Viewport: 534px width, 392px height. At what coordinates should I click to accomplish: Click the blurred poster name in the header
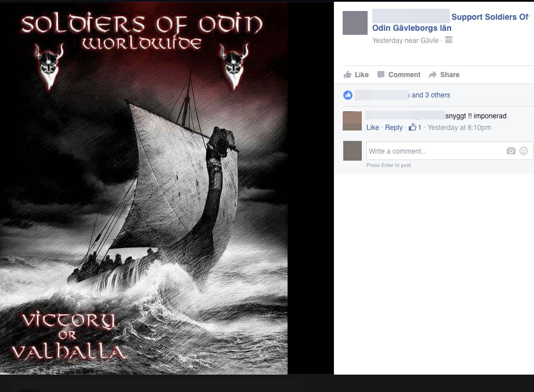point(411,16)
